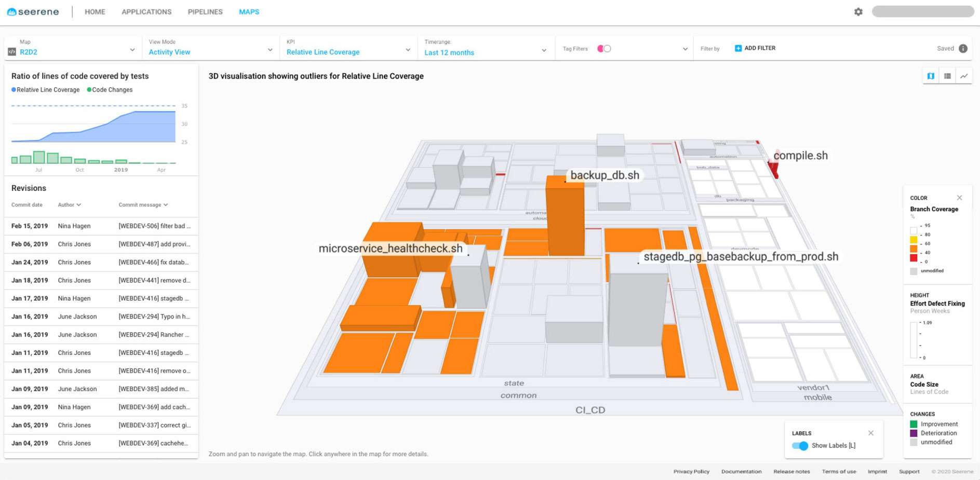Open the Documentation footer link
The height and width of the screenshot is (480, 980).
tap(741, 472)
